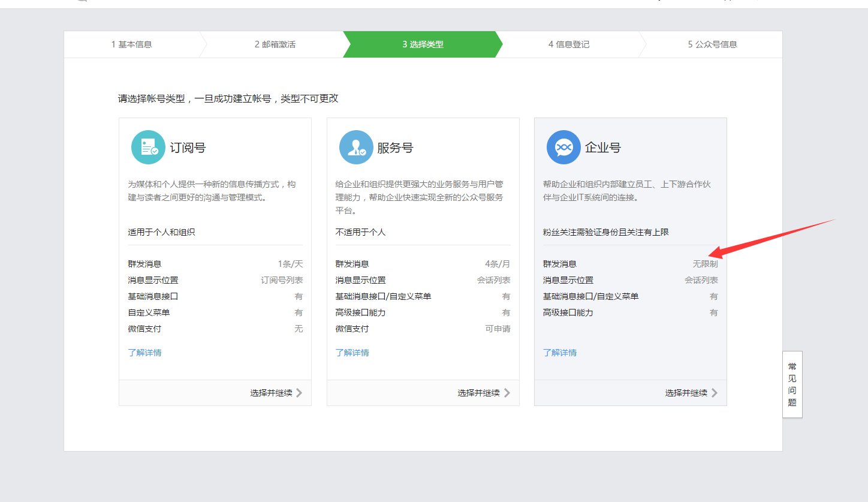Click 基础消息接口 label in 订阅号 card

tap(153, 296)
